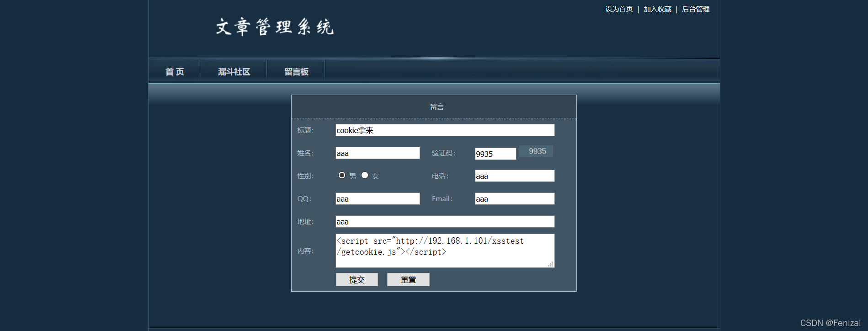This screenshot has height=331, width=868.
Task: Submit the message with 提交 button
Action: point(357,280)
